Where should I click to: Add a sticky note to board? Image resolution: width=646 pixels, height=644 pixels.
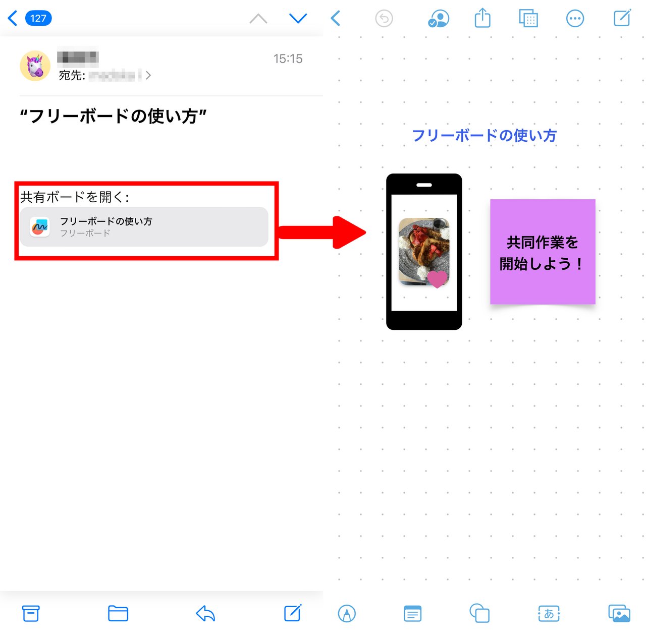click(413, 614)
